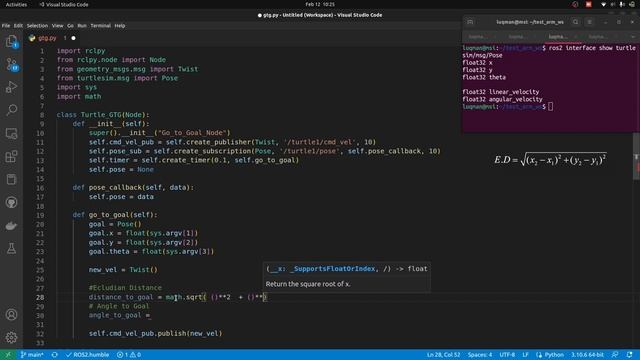640x360 pixels.
Task: Open the clock showing Feb 12 10:25
Action: click(320, 4)
